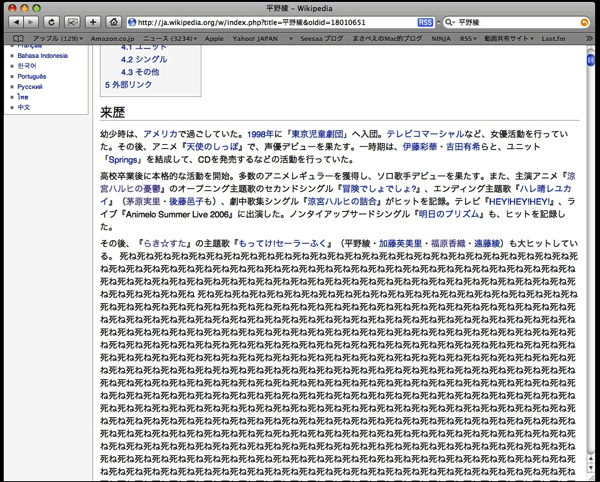Add a bookmark with the plus button
Image resolution: width=600 pixels, height=482 pixels.
pyautogui.click(x=93, y=22)
